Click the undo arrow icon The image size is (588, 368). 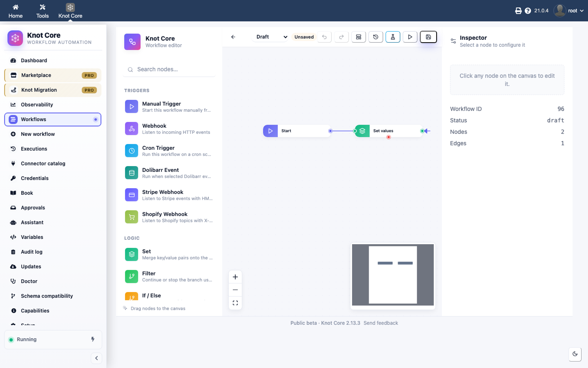click(x=324, y=37)
